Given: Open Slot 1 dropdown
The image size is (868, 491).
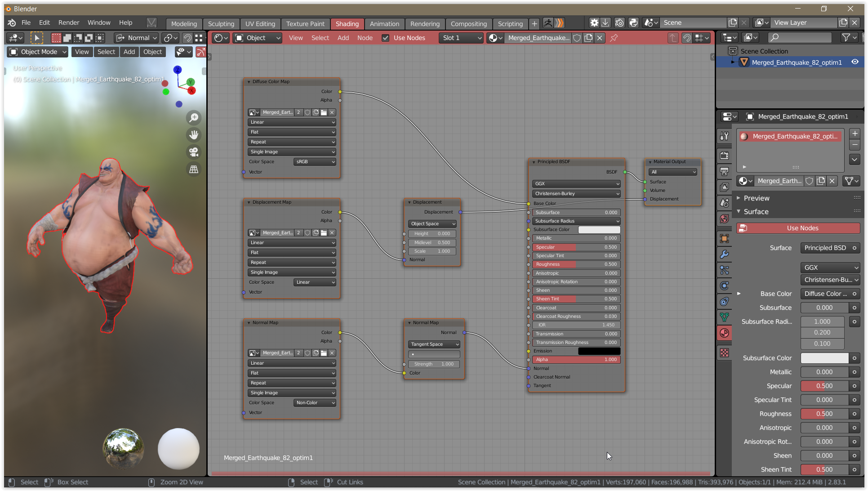Looking at the screenshot, I should (x=461, y=38).
